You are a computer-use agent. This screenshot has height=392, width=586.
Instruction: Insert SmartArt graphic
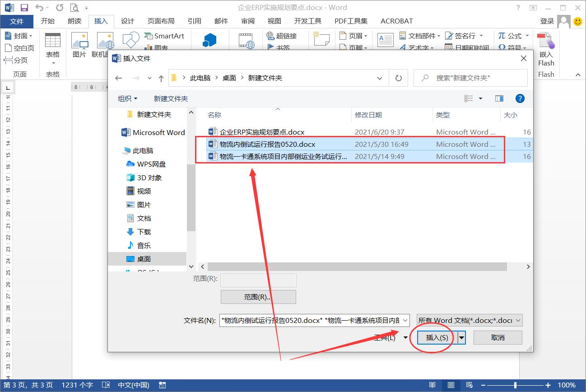pos(164,36)
